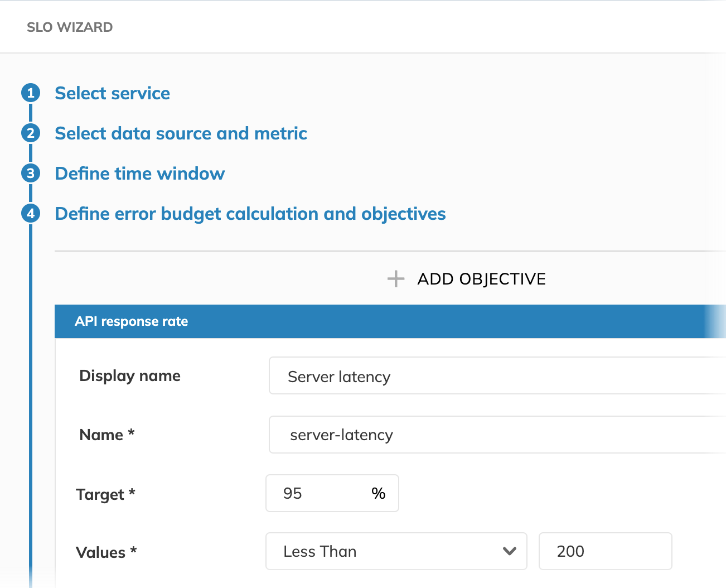Open the Select service step
Screen dimensions: 726x588
tap(112, 93)
